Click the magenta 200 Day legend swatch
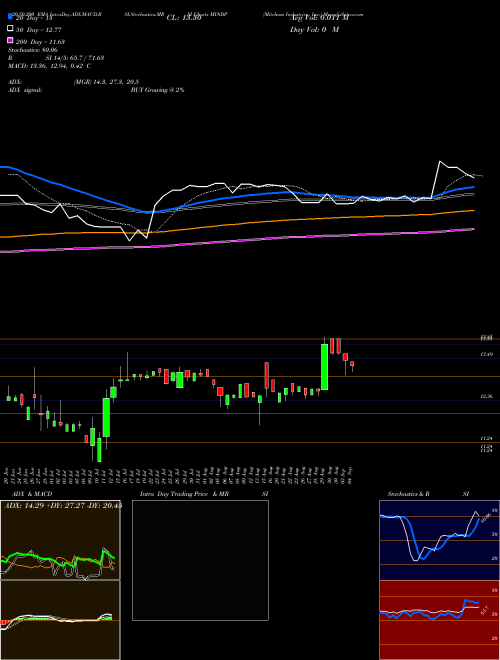 (10, 41)
